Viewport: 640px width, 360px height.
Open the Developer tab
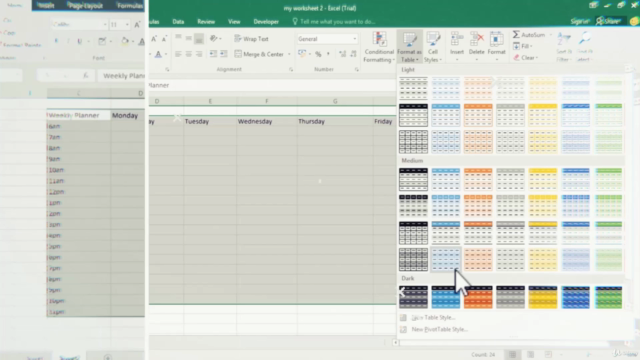click(266, 22)
